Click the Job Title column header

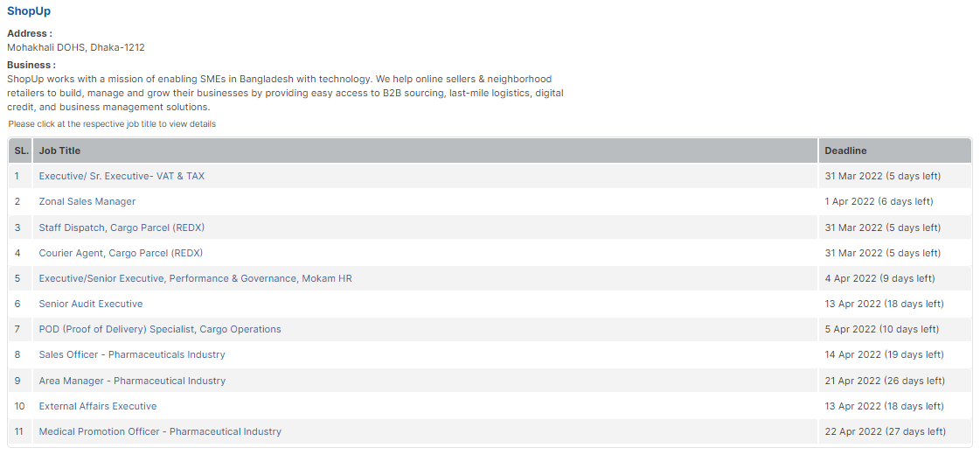425,150
